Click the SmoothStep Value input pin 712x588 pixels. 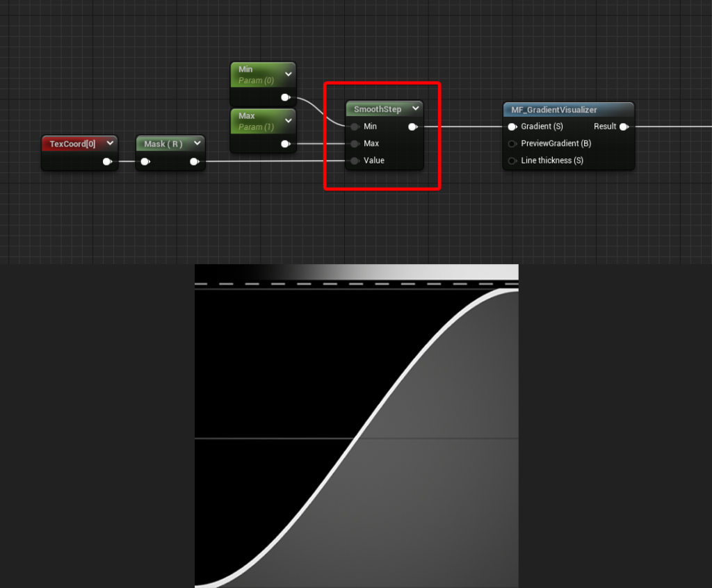point(355,161)
